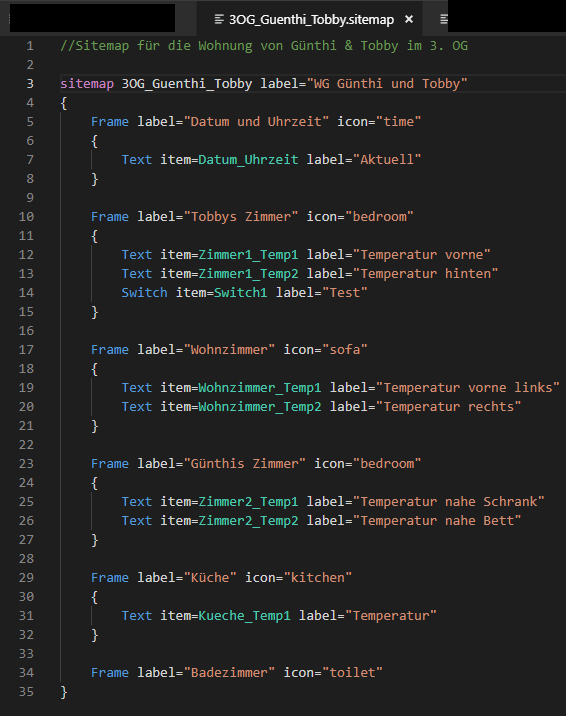This screenshot has height=716, width=566.
Task: Click the Wohnzimmer_Temp2 item name
Action: [260, 407]
